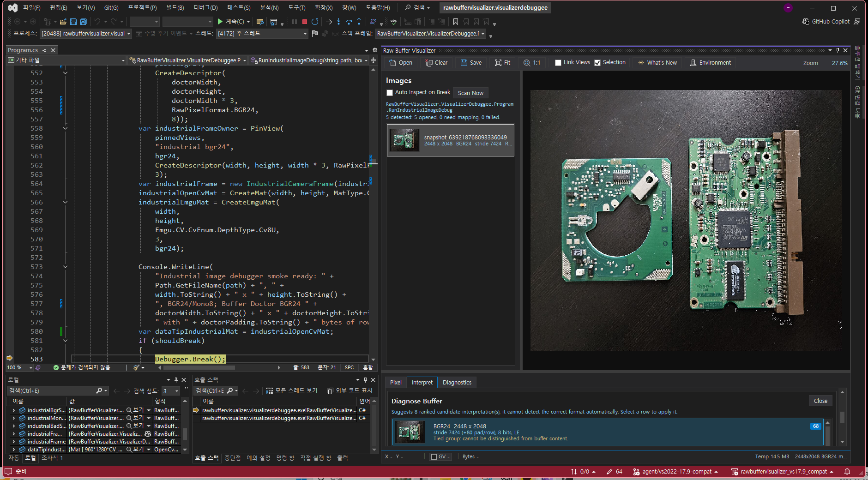868x480 pixels.
Task: Open the editor zoom 100 % dropdown
Action: click(x=30, y=368)
